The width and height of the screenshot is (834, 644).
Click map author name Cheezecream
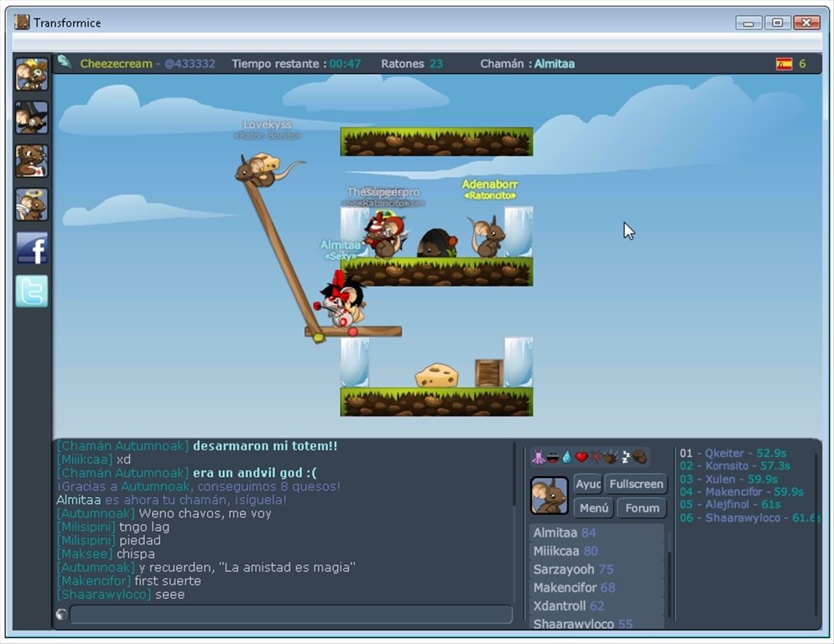coord(116,64)
